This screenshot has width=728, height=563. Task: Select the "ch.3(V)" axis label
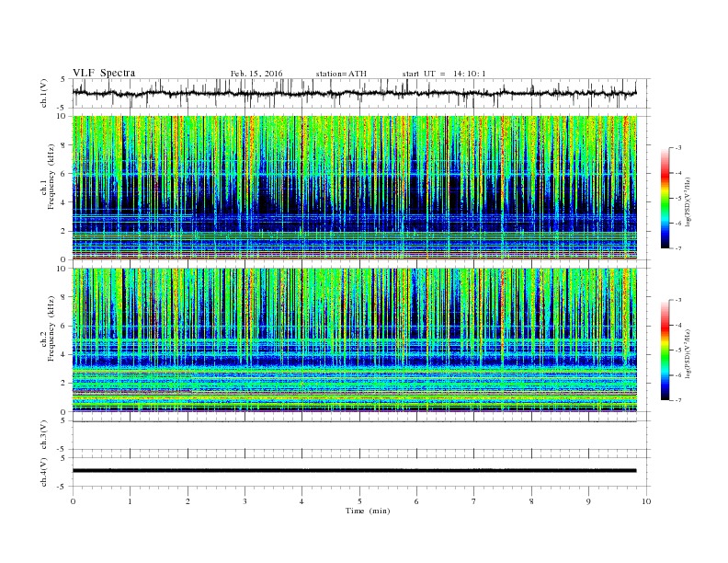[44, 435]
